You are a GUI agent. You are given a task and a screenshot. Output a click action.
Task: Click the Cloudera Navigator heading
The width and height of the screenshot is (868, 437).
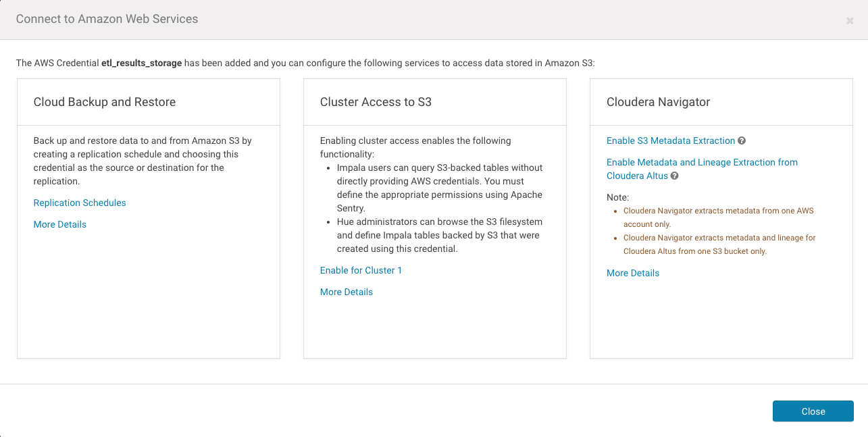(x=659, y=102)
